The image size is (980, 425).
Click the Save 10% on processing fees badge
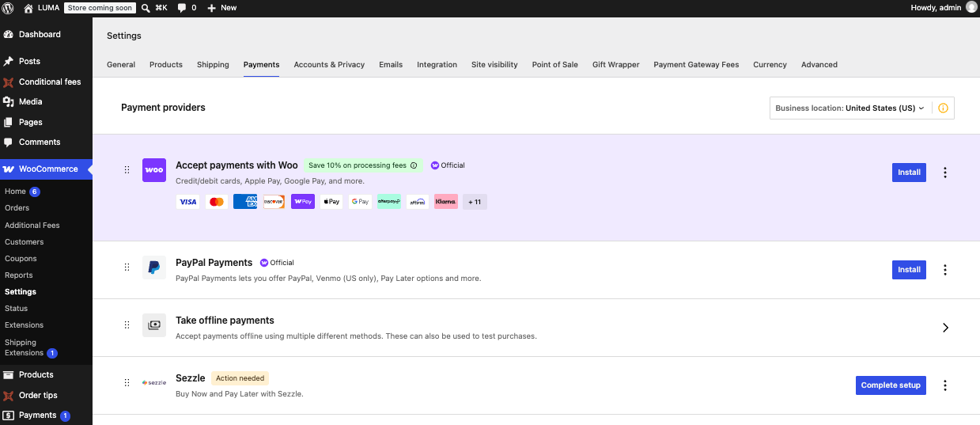[363, 165]
